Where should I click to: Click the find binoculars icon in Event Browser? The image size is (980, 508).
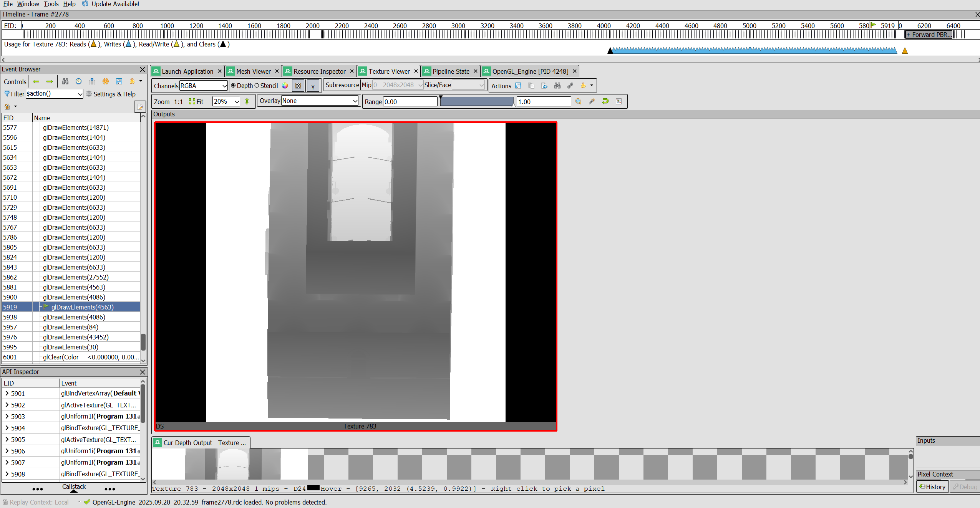click(x=65, y=81)
